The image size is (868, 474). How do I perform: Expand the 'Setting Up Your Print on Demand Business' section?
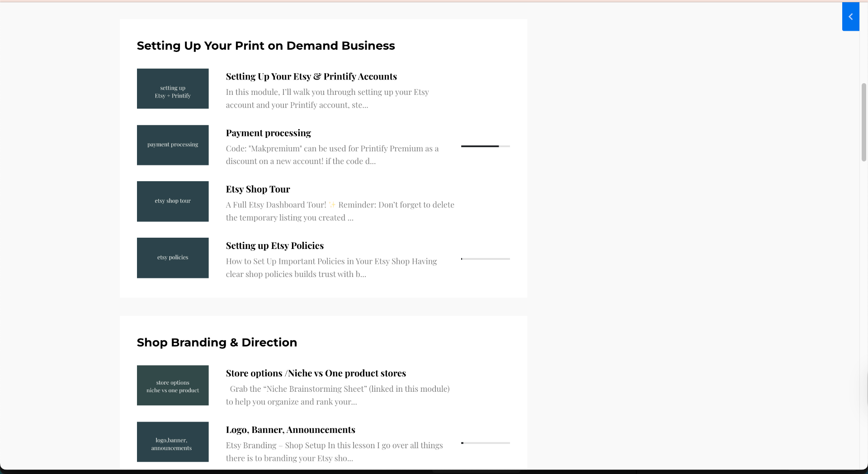pyautogui.click(x=266, y=46)
